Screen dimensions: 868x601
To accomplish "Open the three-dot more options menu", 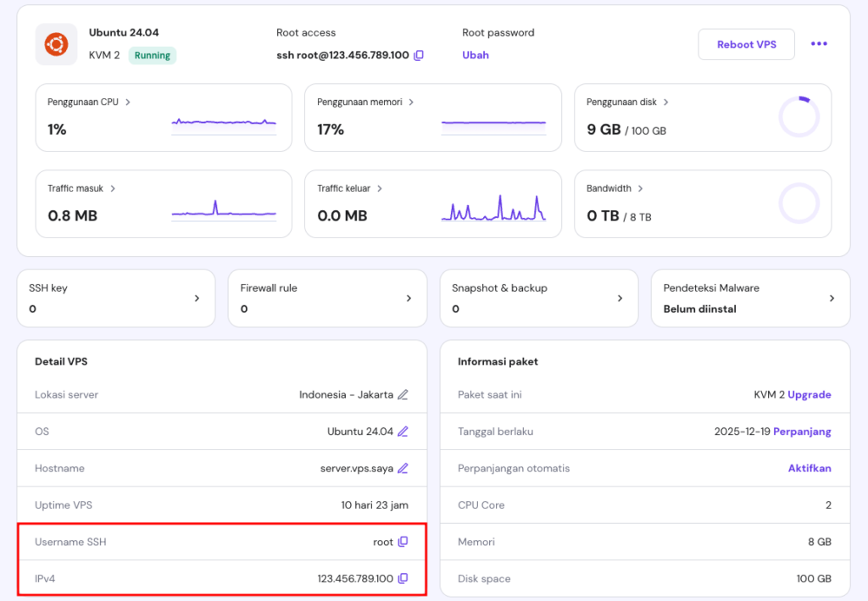I will click(x=819, y=44).
